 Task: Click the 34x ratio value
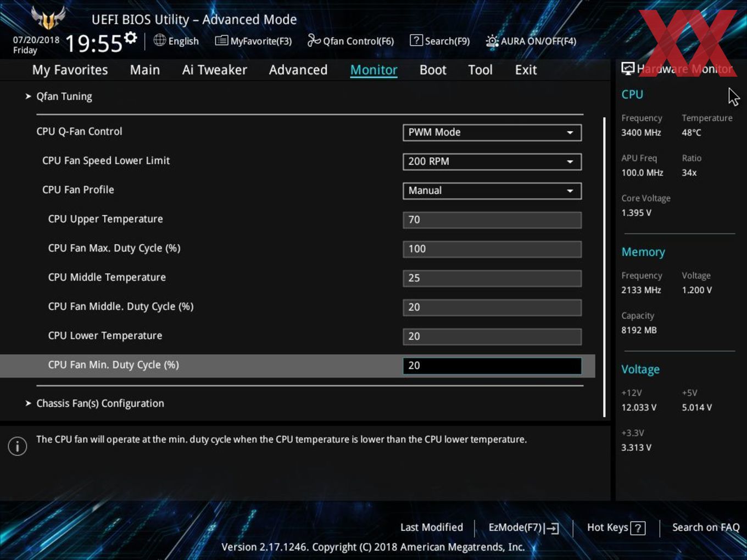pyautogui.click(x=689, y=172)
